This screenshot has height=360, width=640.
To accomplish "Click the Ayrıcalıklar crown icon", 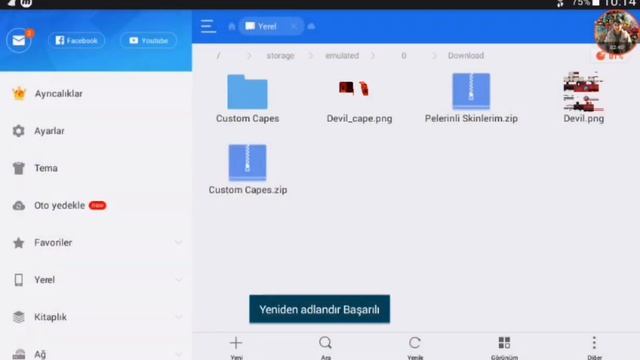I will coord(19,94).
